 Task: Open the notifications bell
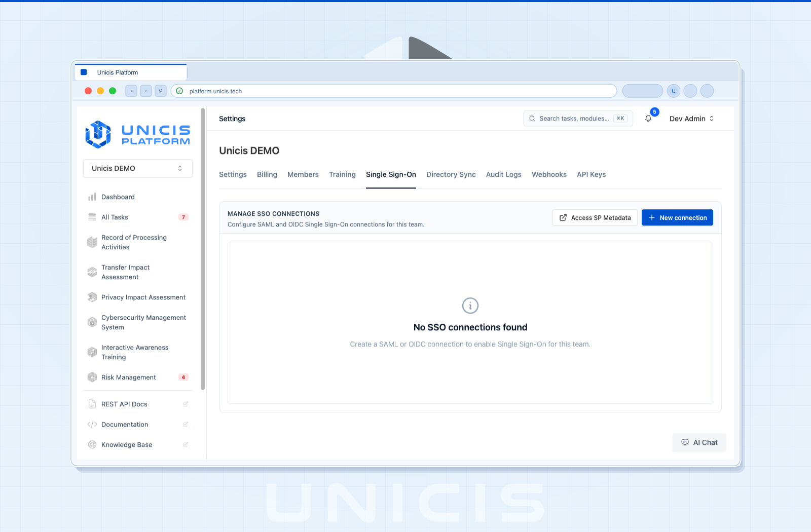click(x=648, y=119)
